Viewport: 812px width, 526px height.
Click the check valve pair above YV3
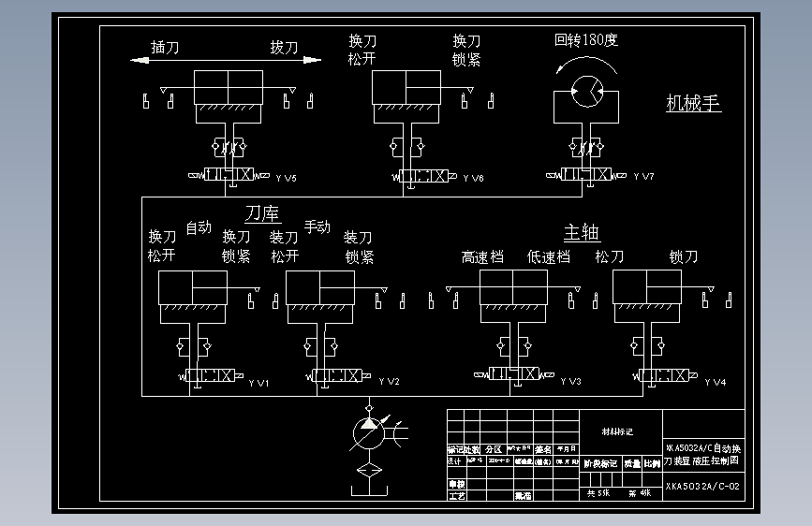pos(514,346)
